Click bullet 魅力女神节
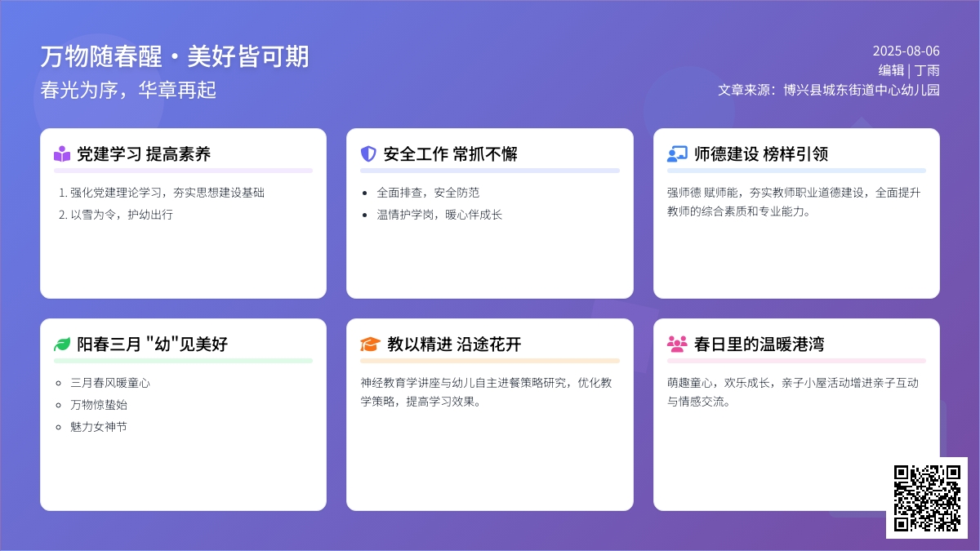This screenshot has height=551, width=980. click(x=99, y=426)
